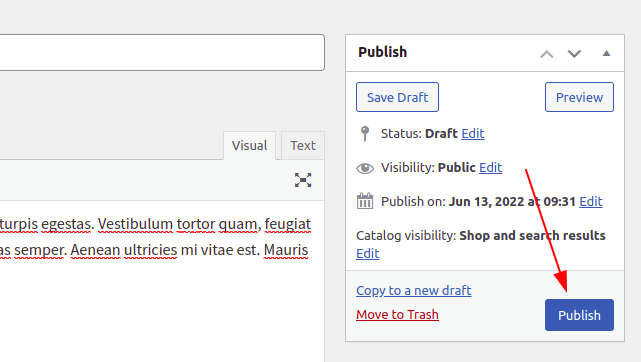Click 'Vestibulum' in editor text

pos(135,224)
